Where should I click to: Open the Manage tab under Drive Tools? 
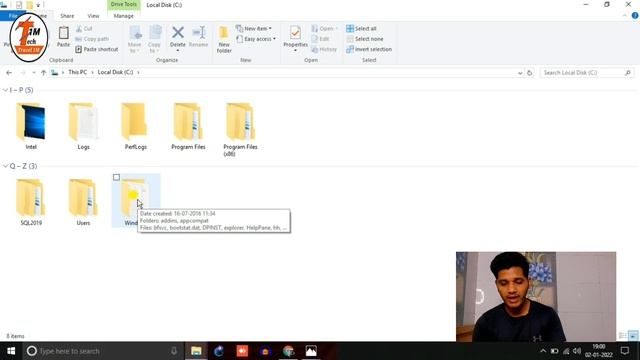(124, 16)
